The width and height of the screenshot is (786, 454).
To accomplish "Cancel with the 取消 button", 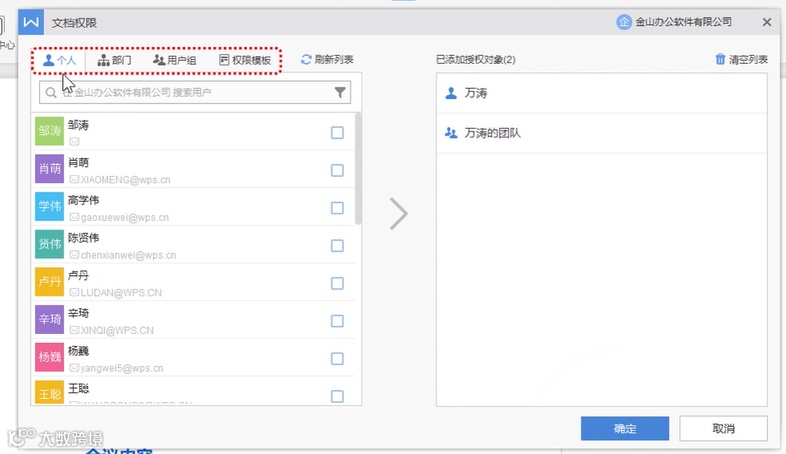I will tap(723, 429).
